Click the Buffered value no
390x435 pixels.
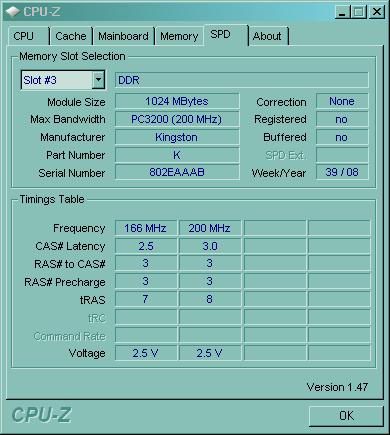[x=342, y=137]
